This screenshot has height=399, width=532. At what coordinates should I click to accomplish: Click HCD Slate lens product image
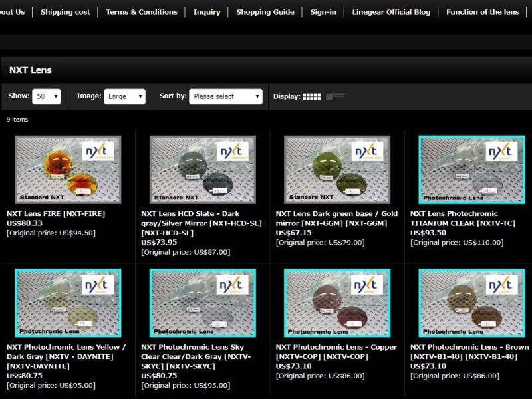point(203,170)
